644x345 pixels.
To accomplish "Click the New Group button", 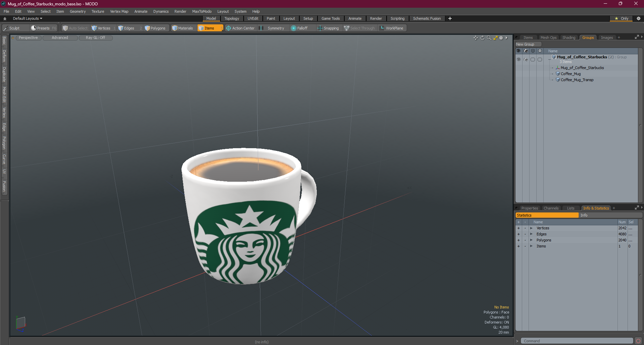I will tap(528, 44).
